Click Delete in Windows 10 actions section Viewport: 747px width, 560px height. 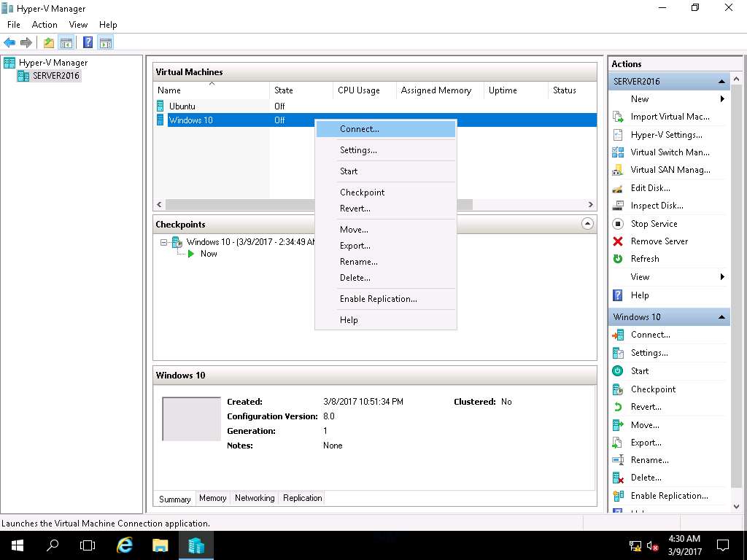pyautogui.click(x=646, y=478)
